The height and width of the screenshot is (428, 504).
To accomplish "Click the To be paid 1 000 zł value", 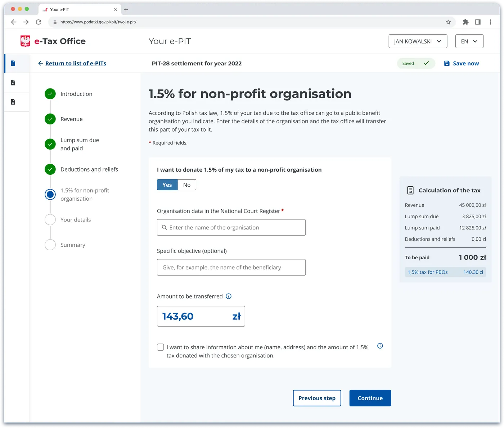I will pyautogui.click(x=472, y=258).
